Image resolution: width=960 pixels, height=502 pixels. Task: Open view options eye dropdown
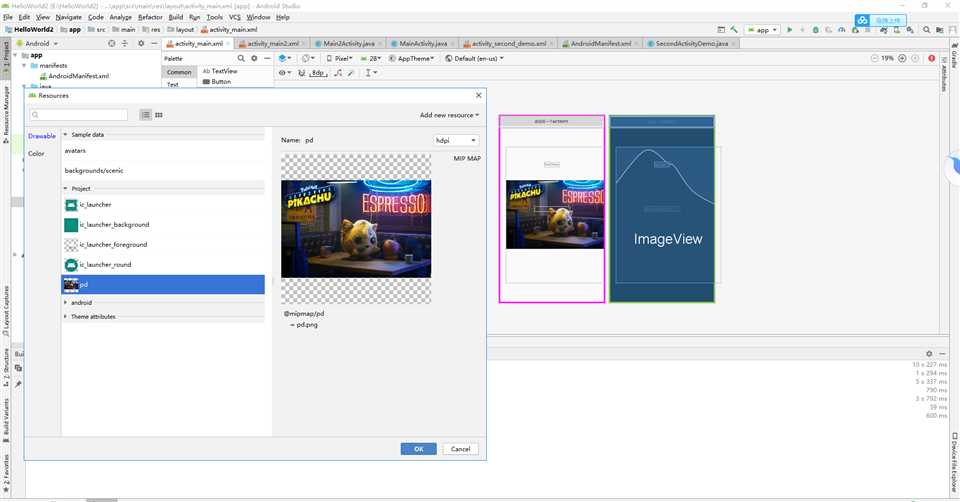click(x=284, y=73)
